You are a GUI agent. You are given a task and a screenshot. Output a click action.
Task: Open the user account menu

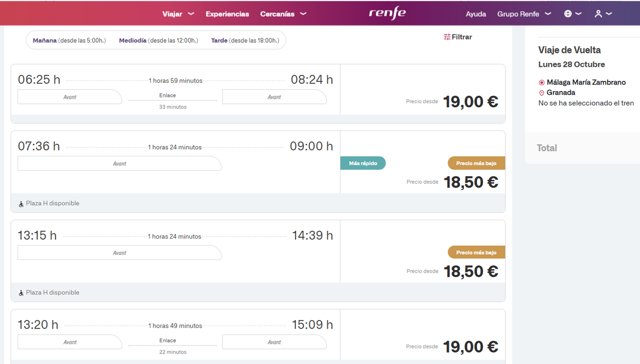click(x=603, y=14)
